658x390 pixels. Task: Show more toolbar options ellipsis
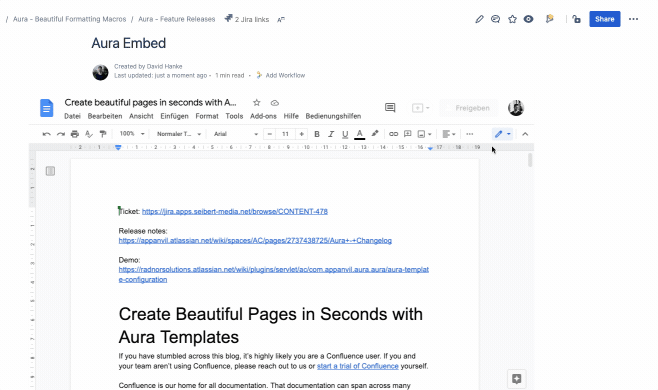point(470,134)
